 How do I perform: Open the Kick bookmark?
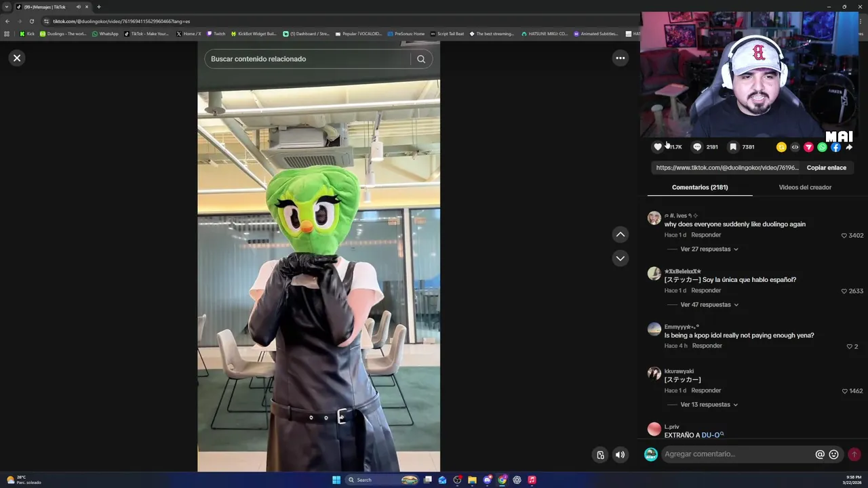click(x=27, y=34)
